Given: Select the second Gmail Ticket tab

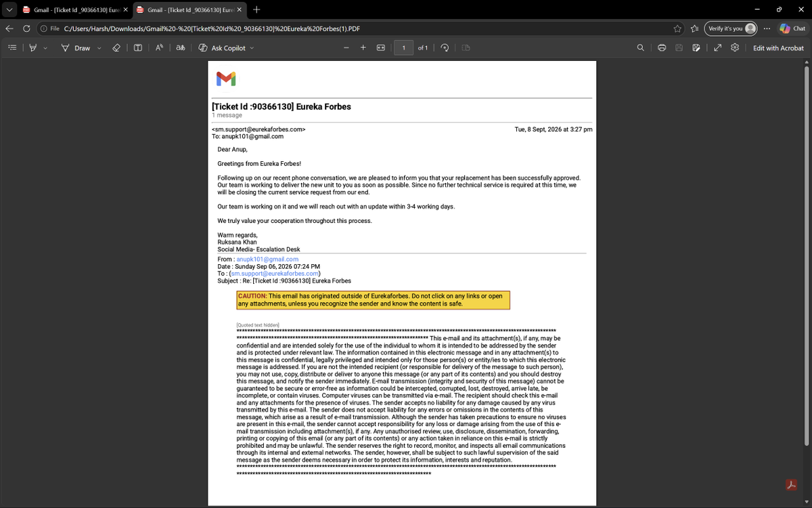Looking at the screenshot, I should tap(189, 9).
